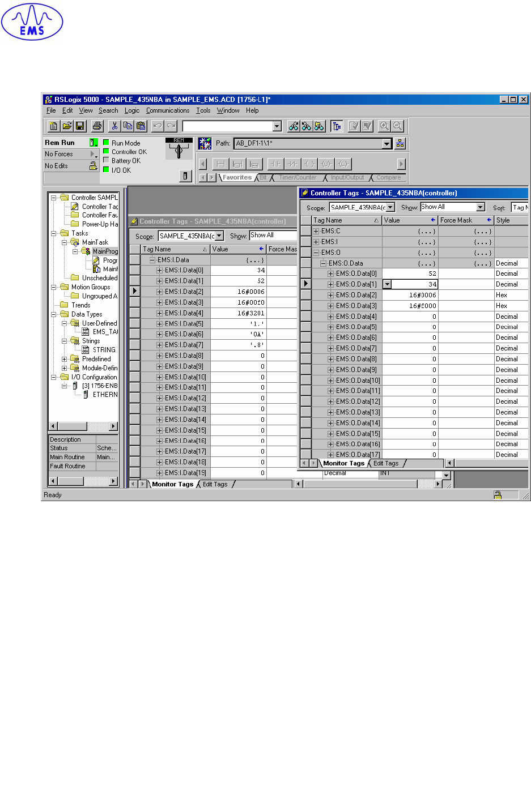
Task: Click the third binoculars search icon
Action: 320,126
